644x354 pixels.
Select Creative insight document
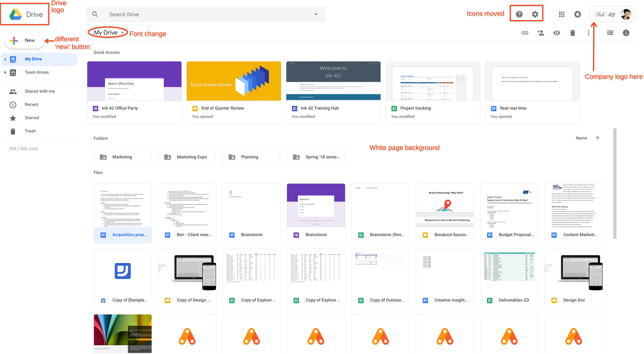(x=445, y=279)
